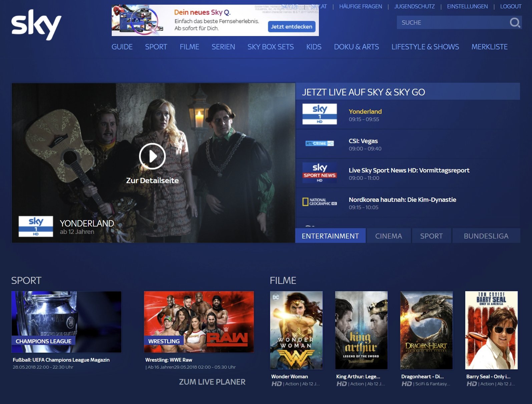Click Zur Detailseite link

pyautogui.click(x=152, y=180)
